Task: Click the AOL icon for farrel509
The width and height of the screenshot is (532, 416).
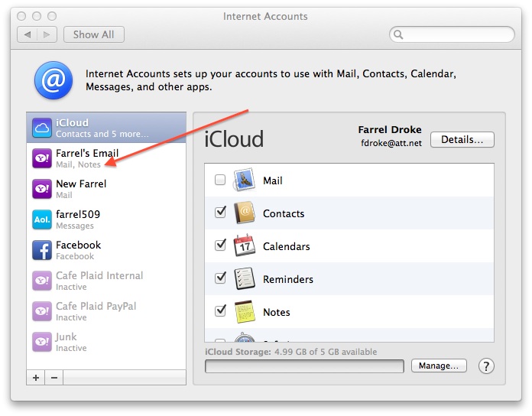Action: pyautogui.click(x=42, y=219)
